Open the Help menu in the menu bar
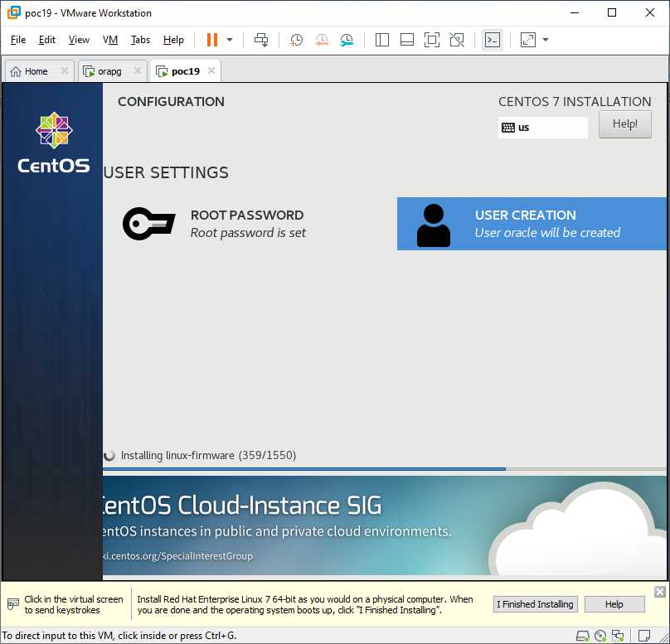This screenshot has height=644, width=670. [173, 40]
